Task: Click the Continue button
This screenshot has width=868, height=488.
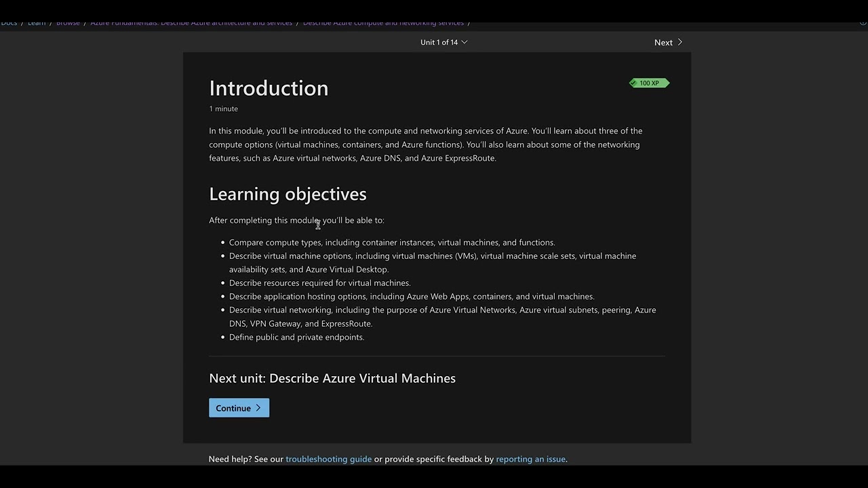Action: (x=239, y=408)
